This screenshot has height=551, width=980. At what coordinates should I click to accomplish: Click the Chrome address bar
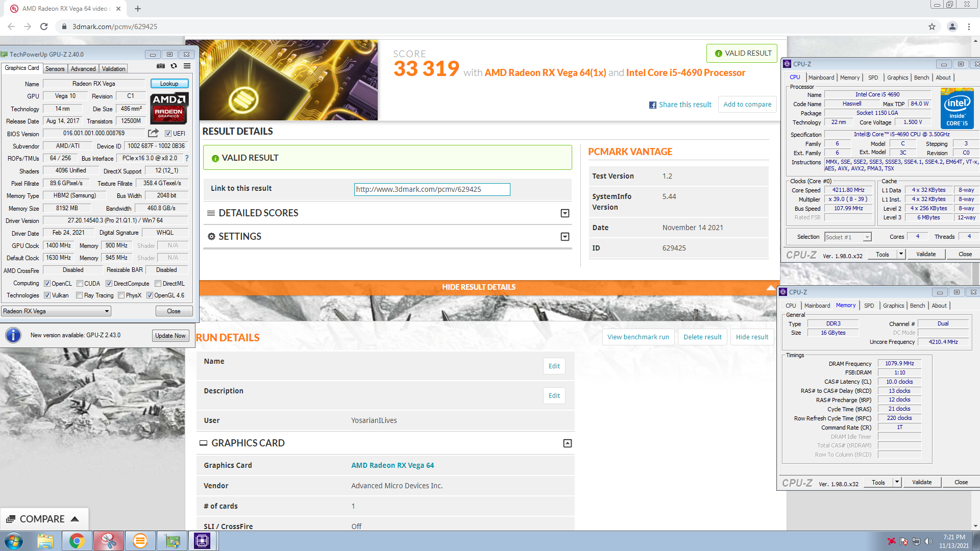(490, 27)
